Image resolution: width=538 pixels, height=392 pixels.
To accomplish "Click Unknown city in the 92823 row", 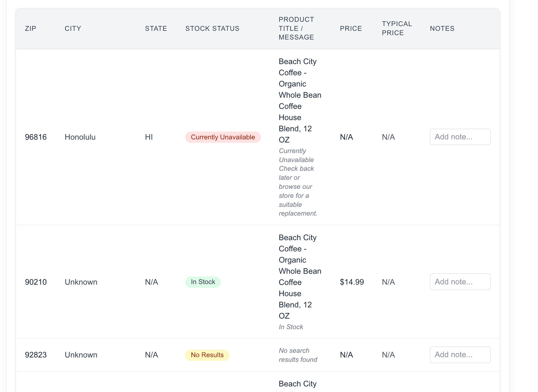I will tap(81, 355).
